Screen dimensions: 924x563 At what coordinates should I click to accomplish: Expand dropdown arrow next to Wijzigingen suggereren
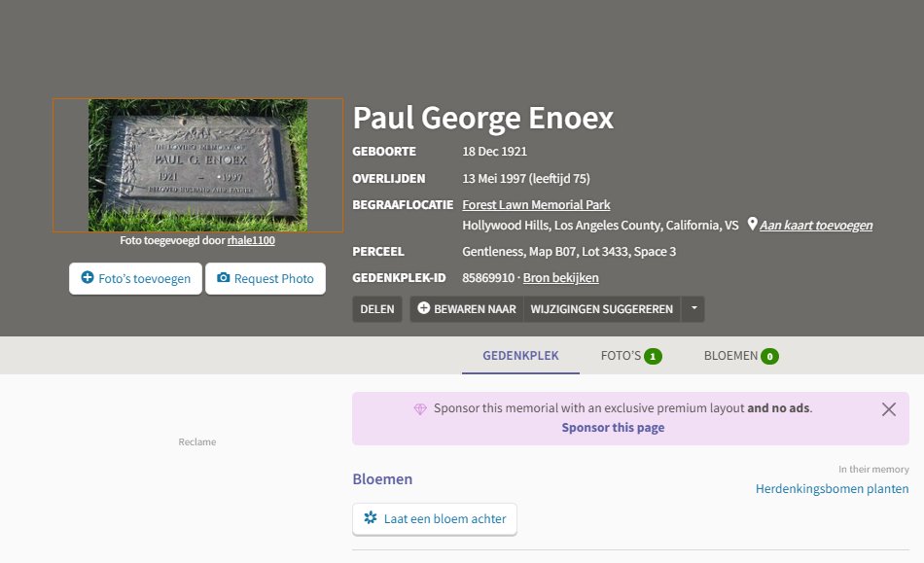click(x=693, y=309)
